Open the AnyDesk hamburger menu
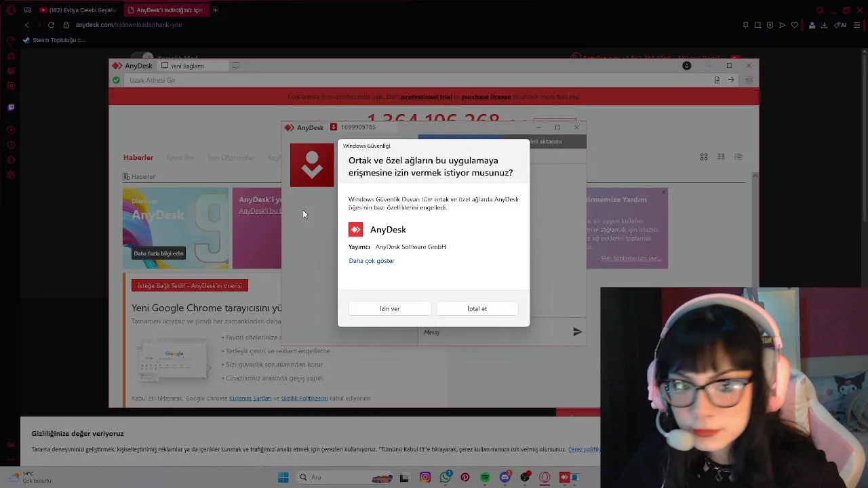This screenshot has width=868, height=488. tap(749, 80)
